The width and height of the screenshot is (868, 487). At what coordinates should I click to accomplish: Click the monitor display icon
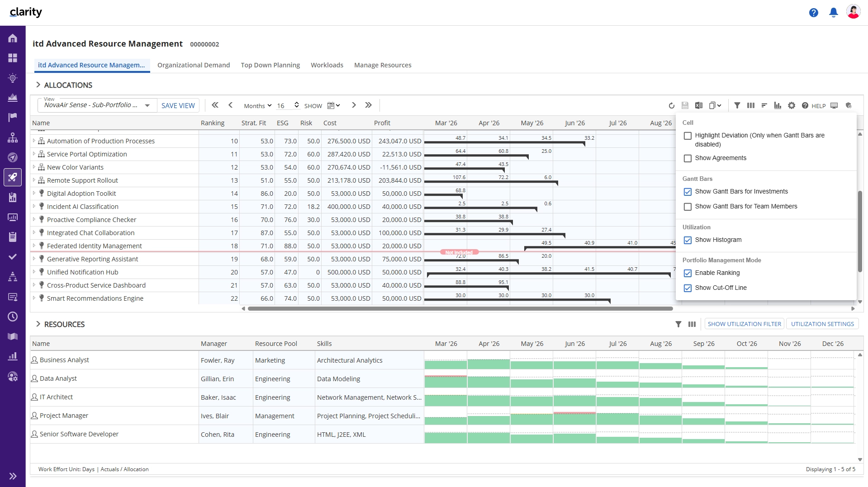pos(834,105)
